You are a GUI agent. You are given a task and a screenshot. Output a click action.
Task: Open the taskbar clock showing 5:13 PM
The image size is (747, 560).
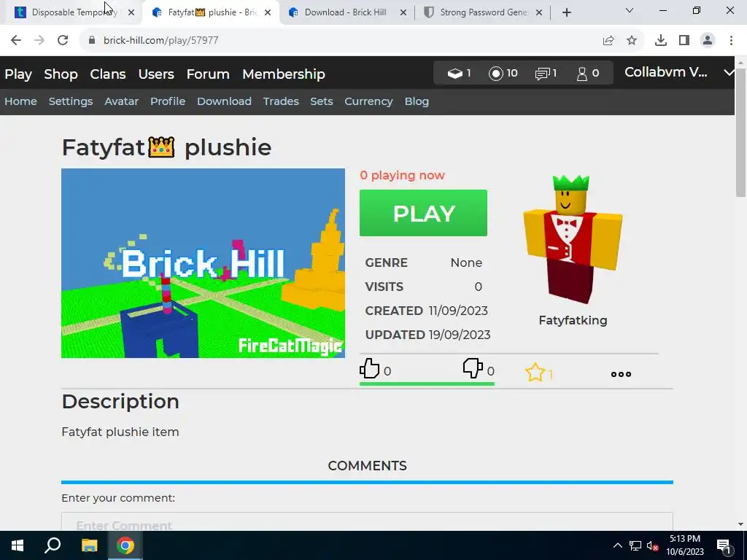tap(684, 545)
